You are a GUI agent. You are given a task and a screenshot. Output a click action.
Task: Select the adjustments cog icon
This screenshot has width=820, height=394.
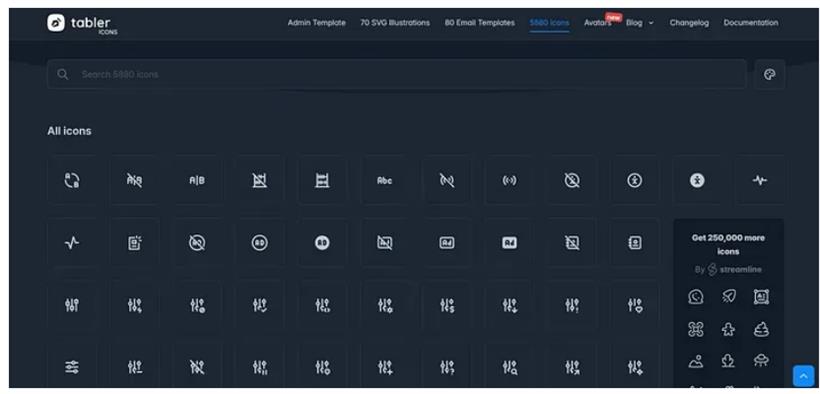(384, 305)
